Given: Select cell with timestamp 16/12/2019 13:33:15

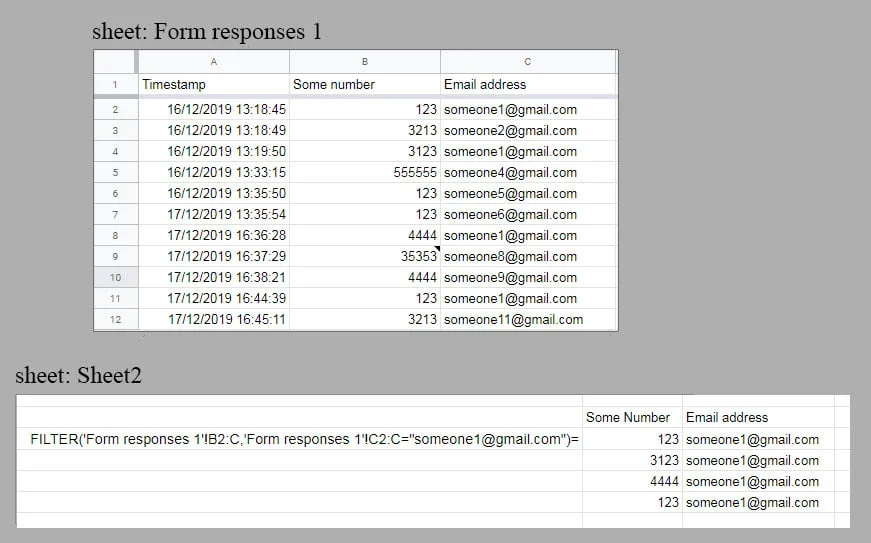Looking at the screenshot, I should point(214,173).
